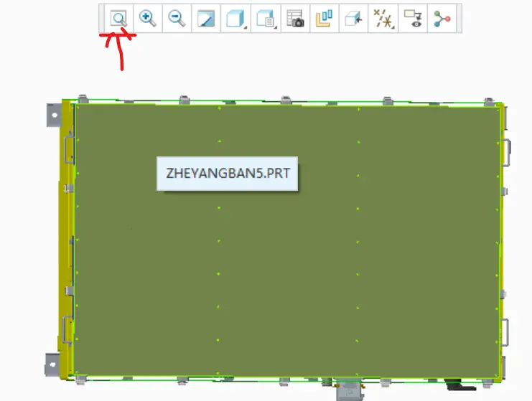
Task: Select the bottom-left gray mounting bracket
Action: [x=52, y=364]
